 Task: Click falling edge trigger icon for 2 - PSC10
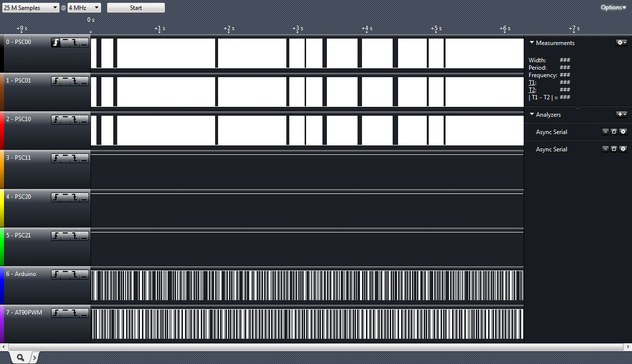pos(75,120)
